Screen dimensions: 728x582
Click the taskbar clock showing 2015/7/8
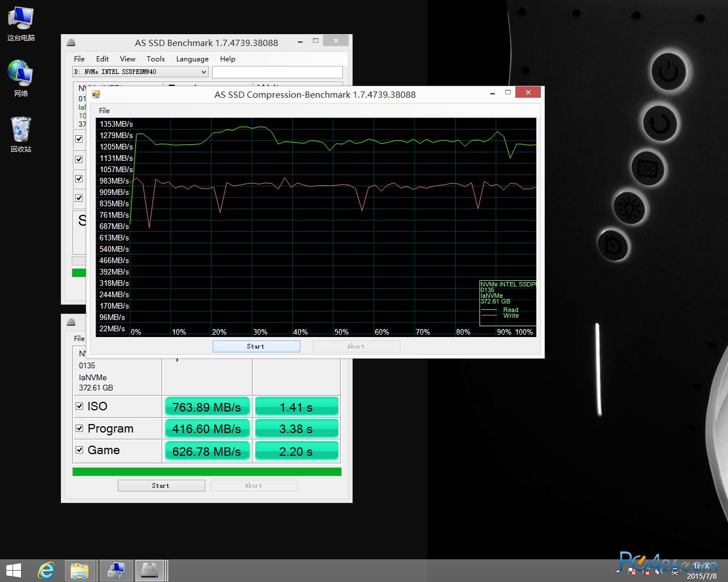tap(701, 571)
